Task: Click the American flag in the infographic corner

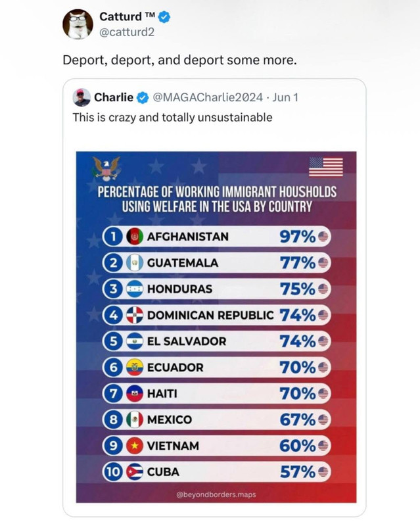Action: pos(326,167)
